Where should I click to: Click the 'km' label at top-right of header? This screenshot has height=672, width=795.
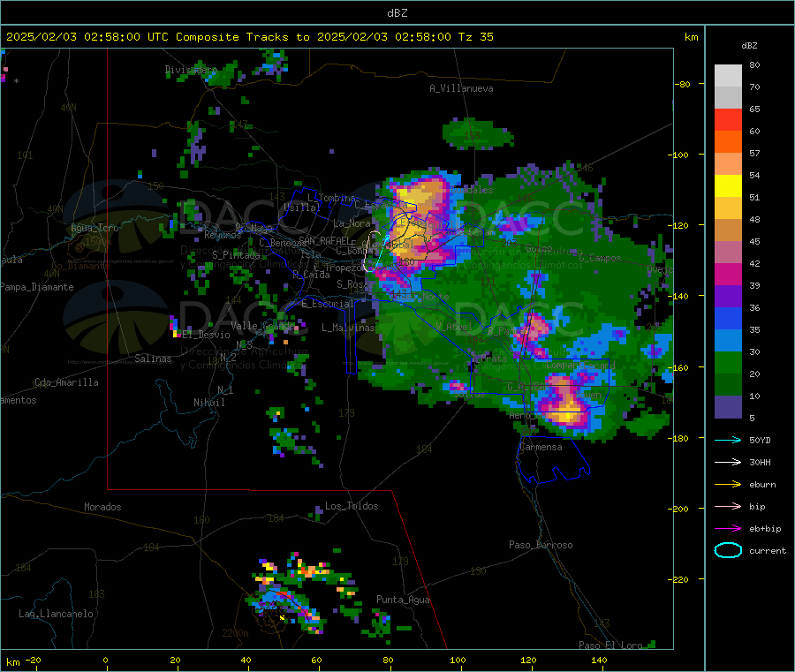pyautogui.click(x=691, y=37)
